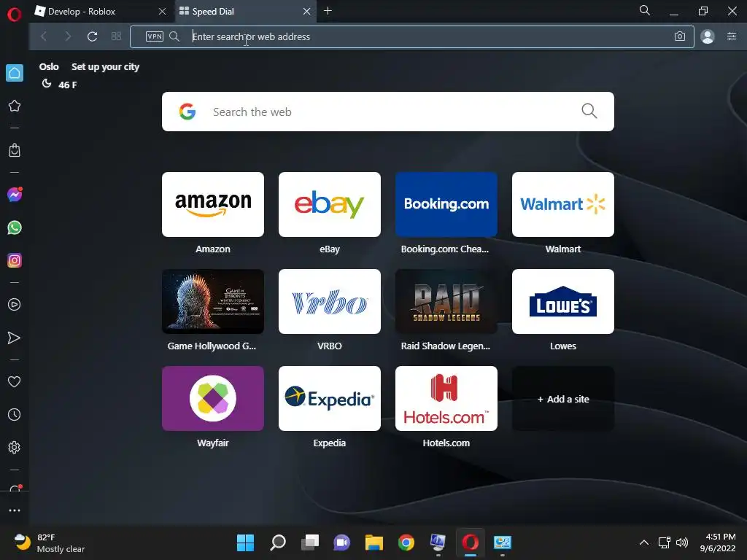Click the Search the web Google box

pos(388,112)
